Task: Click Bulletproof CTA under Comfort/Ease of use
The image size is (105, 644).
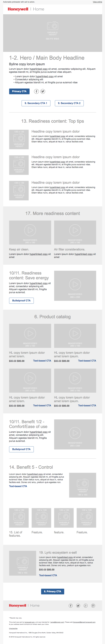Action: pyautogui.click(x=21, y=449)
